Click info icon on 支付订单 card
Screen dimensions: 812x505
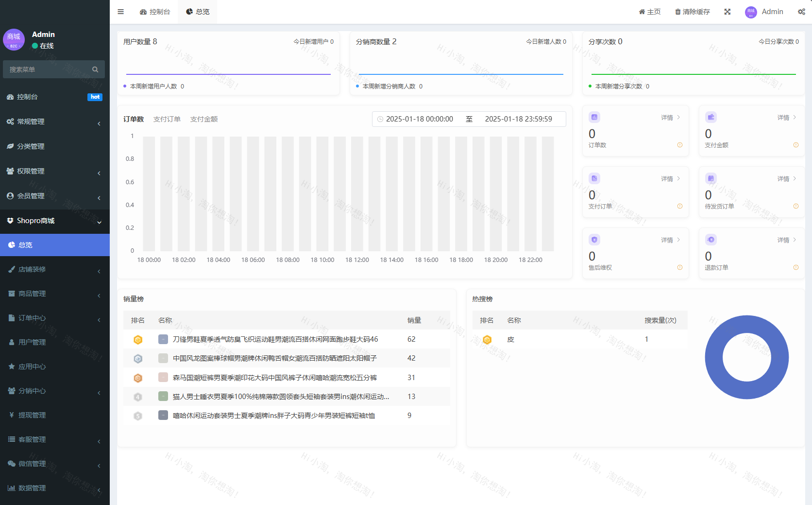tap(680, 206)
